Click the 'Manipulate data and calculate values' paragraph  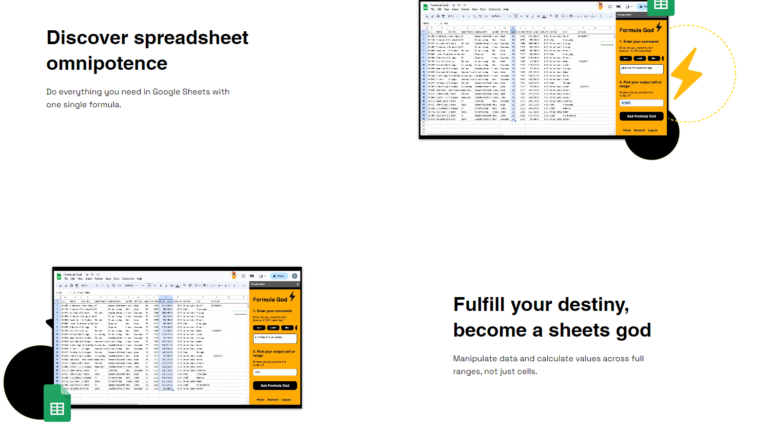tap(548, 365)
